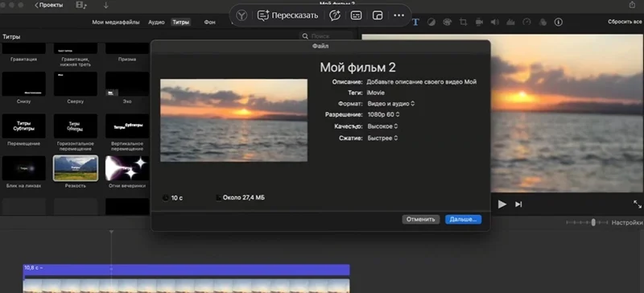Select the Снизу title thumbnail

pyautogui.click(x=24, y=84)
